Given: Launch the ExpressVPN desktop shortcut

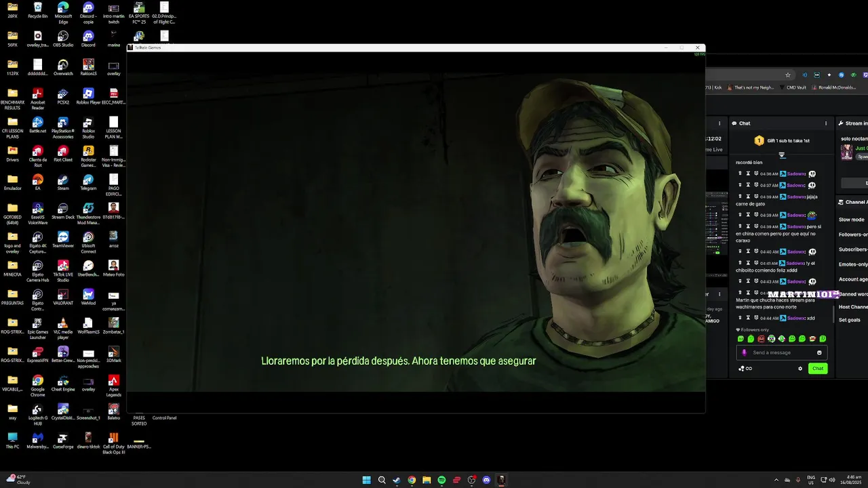Looking at the screenshot, I should coord(37,354).
